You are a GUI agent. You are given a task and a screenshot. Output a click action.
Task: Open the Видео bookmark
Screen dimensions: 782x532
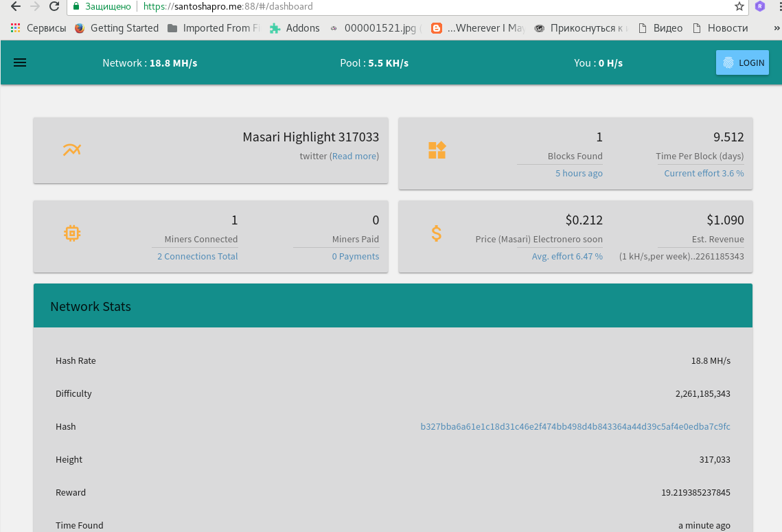(660, 28)
